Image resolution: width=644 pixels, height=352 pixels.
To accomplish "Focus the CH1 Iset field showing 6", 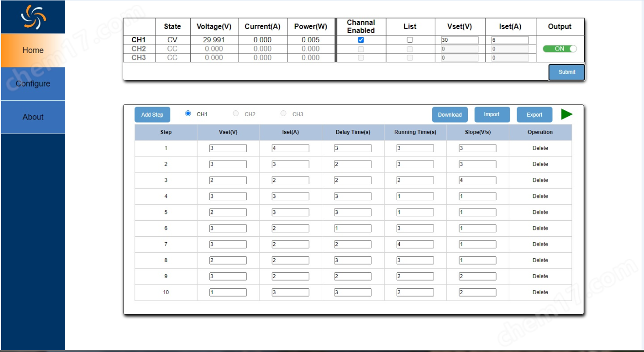I will coord(510,40).
